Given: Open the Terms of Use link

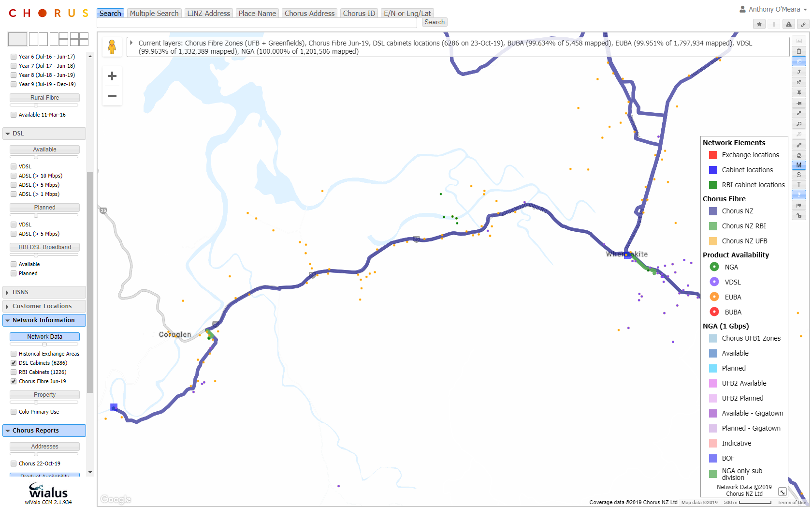Looking at the screenshot, I should [792, 503].
